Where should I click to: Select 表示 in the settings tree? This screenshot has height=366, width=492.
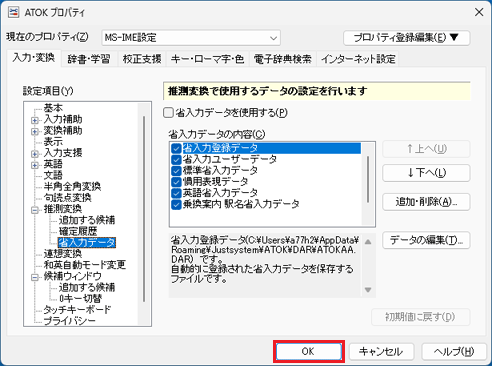coord(53,142)
